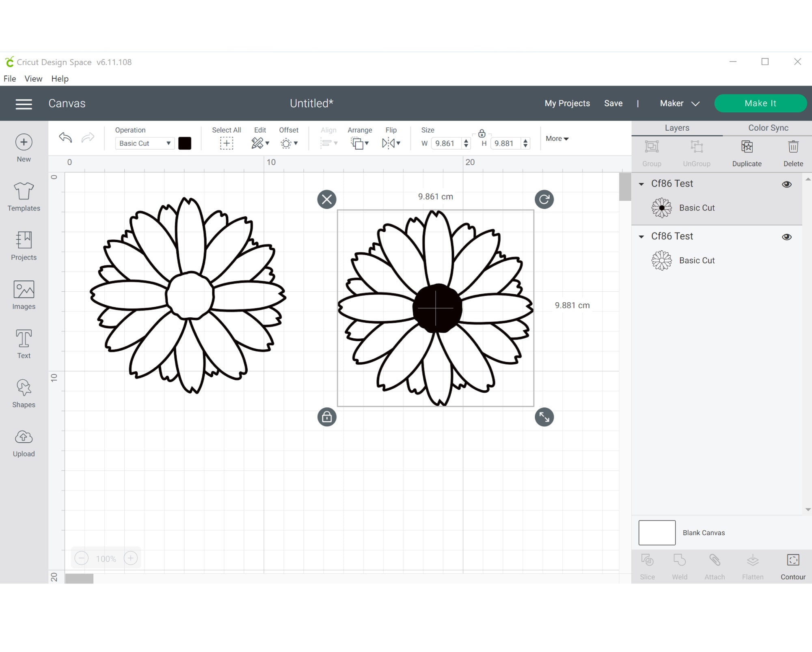Toggle the size aspect ratio lock
This screenshot has width=812, height=652.
(482, 133)
